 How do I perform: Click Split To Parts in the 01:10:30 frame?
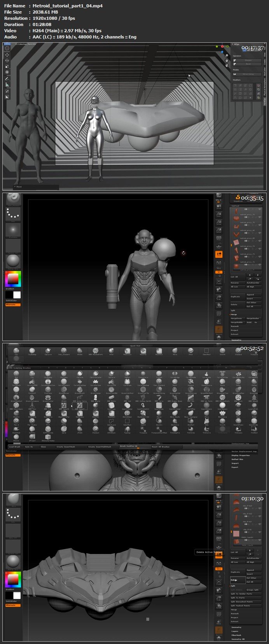tap(246, 598)
